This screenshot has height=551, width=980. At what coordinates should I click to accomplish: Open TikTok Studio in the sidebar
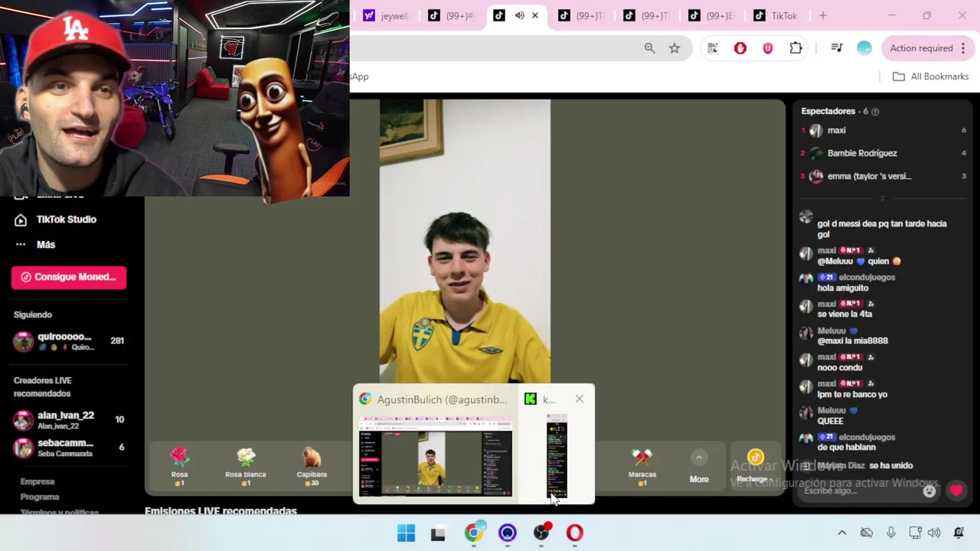[57, 220]
